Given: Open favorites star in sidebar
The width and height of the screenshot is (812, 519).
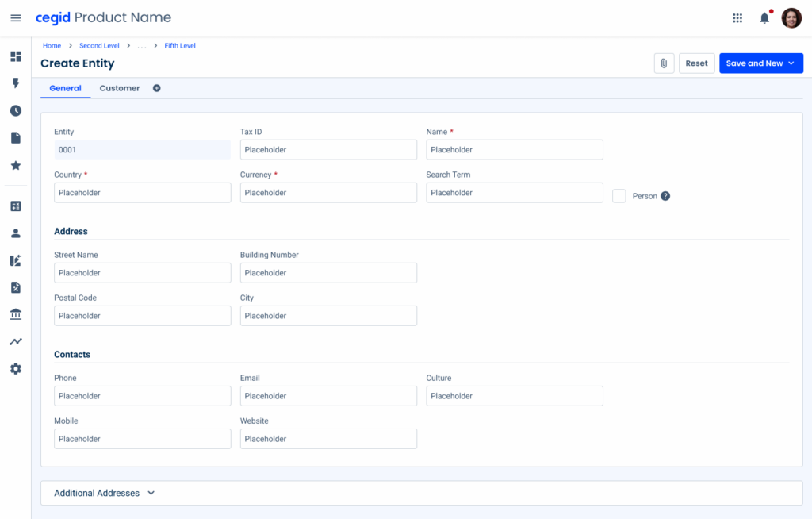Looking at the screenshot, I should pyautogui.click(x=16, y=165).
